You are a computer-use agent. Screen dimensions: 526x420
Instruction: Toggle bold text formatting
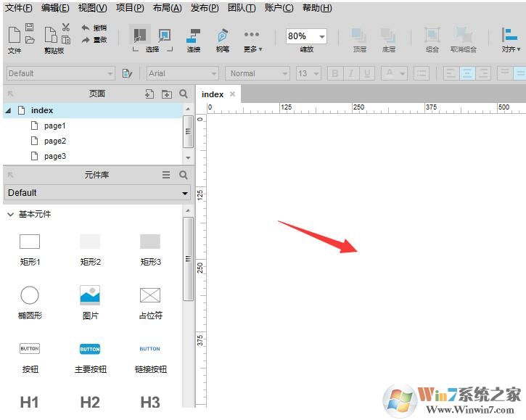pyautogui.click(x=334, y=73)
